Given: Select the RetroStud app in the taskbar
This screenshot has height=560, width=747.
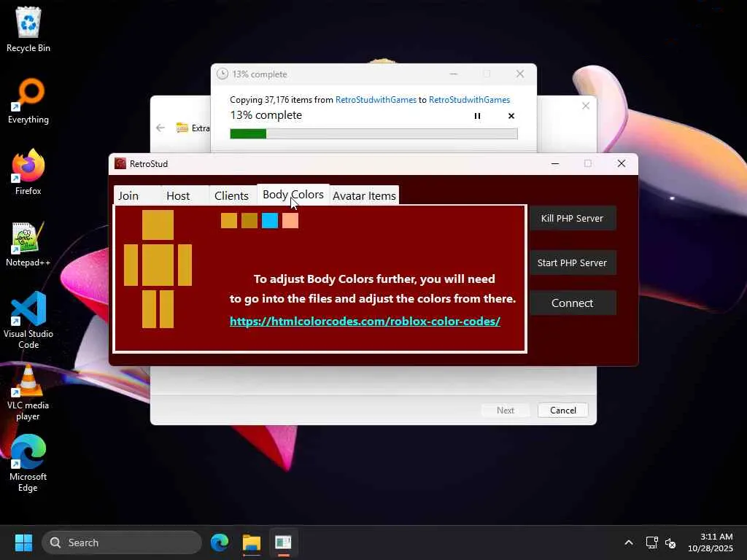Looking at the screenshot, I should [x=283, y=542].
